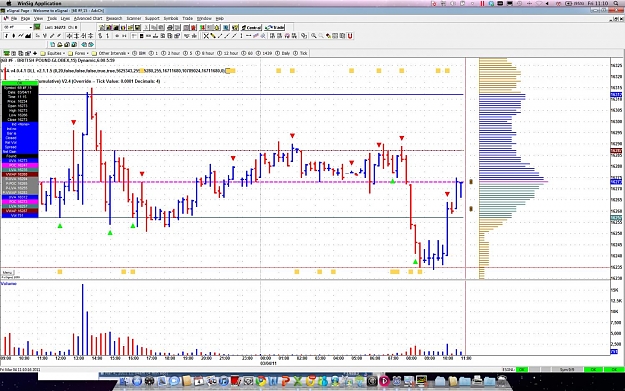Open the Trade menu

187,18
